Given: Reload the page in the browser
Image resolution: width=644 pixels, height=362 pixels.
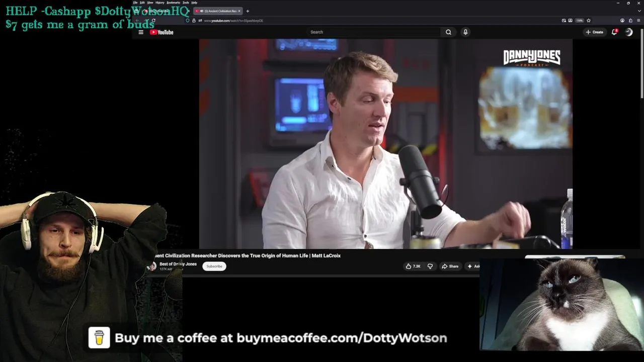Looking at the screenshot, I should coord(153,21).
